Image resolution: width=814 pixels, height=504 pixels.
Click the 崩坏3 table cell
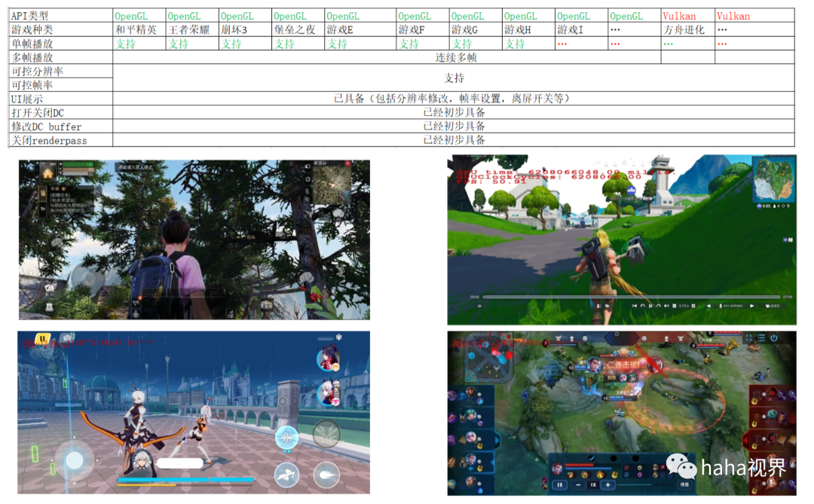point(245,29)
